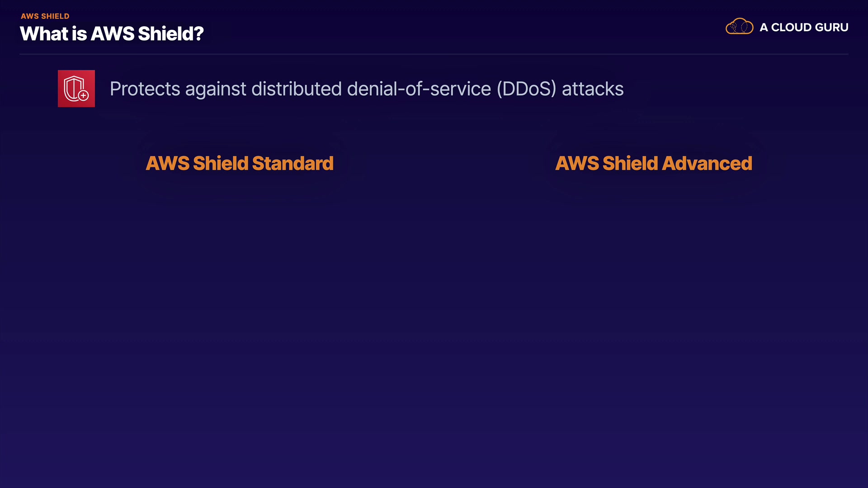Click the small orange AWS SHIELD section label

pos(45,16)
